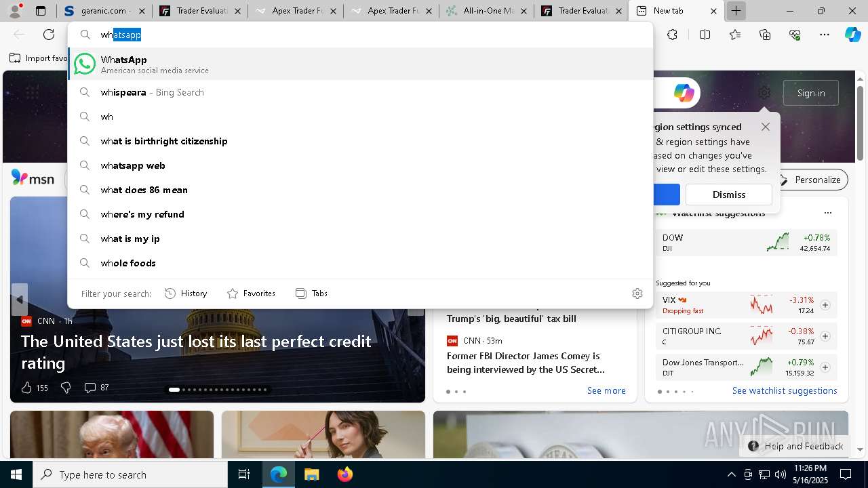Switch to the All-in-One tab
Screen dimensions: 868x488
(x=486, y=11)
